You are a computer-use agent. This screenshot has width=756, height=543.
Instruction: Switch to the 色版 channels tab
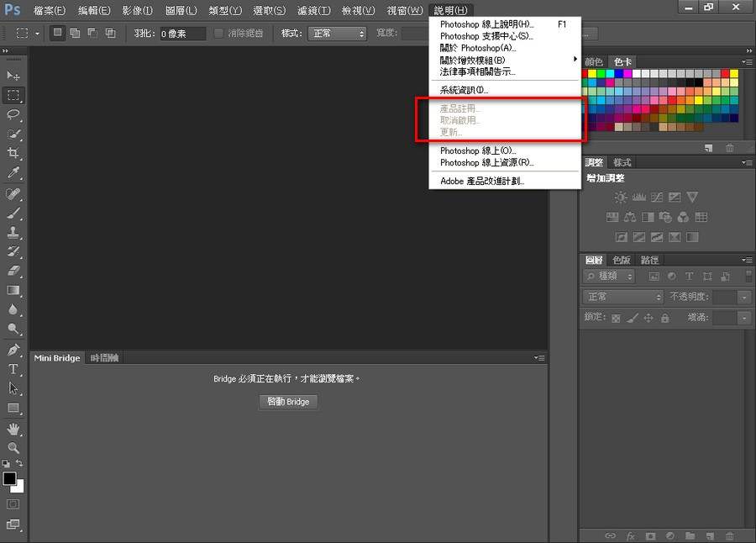point(621,261)
